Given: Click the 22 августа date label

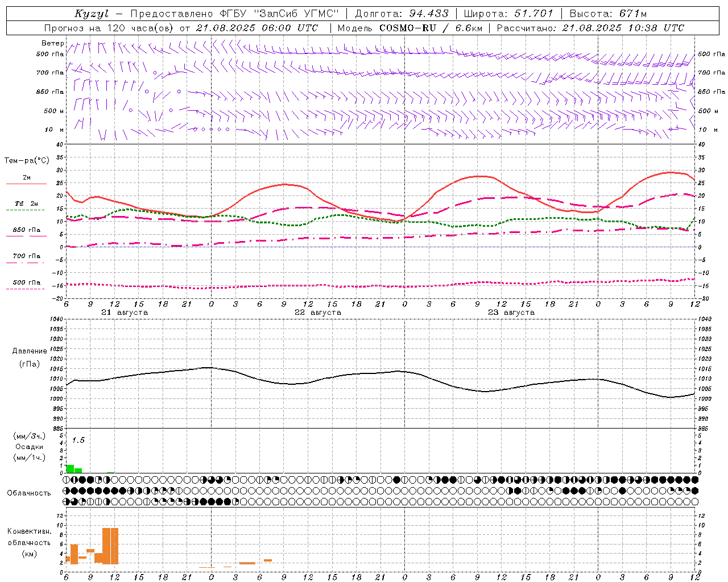Looking at the screenshot, I should (318, 313).
